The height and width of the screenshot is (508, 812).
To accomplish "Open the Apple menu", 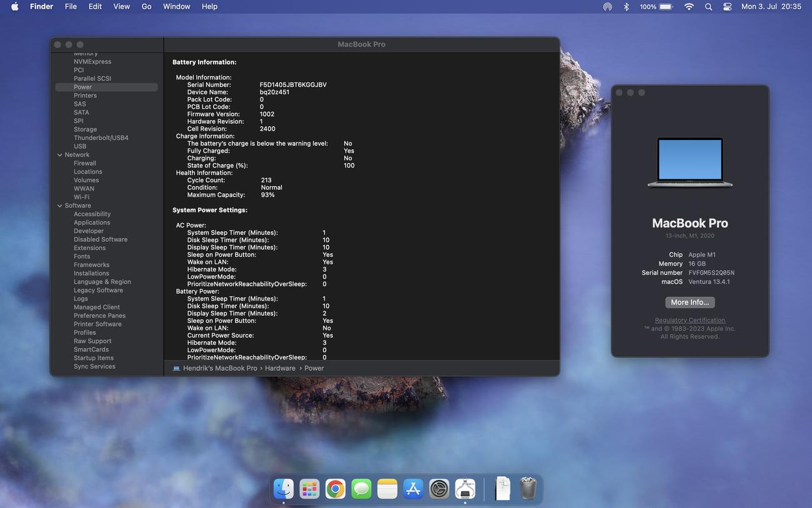I will click(15, 6).
